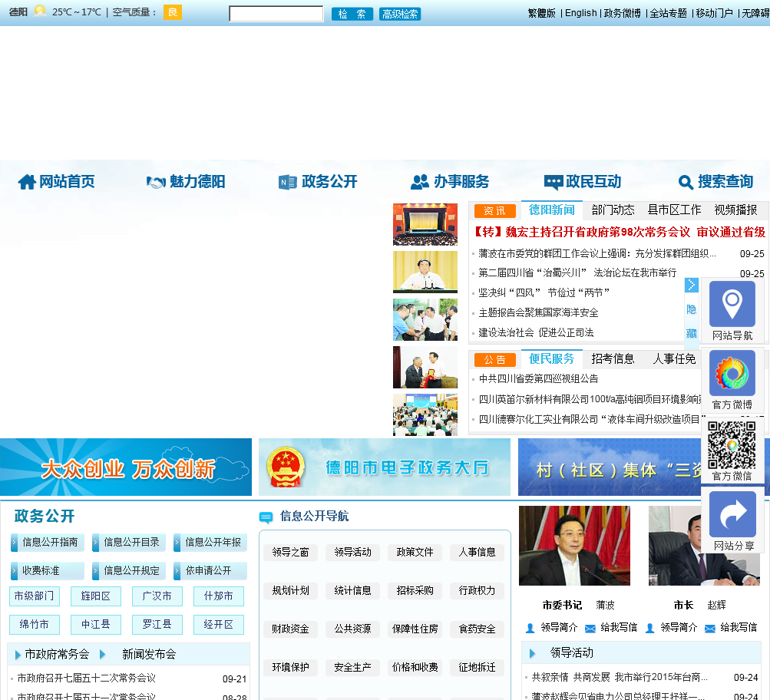Click the people icon beside 办事服务
770x700 pixels.
pyautogui.click(x=420, y=182)
